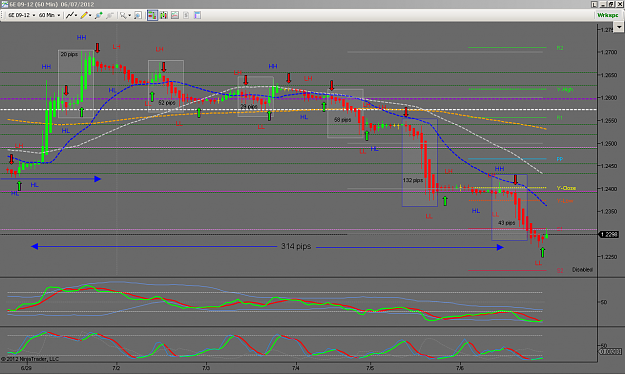Select the yellow pencil drawing tool
The width and height of the screenshot is (625, 375).
point(84,15)
